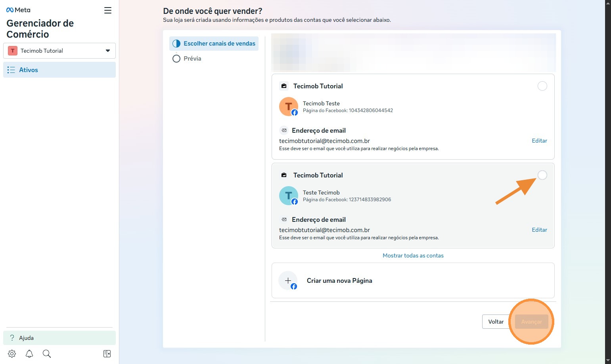Click the Avançar button

(531, 322)
